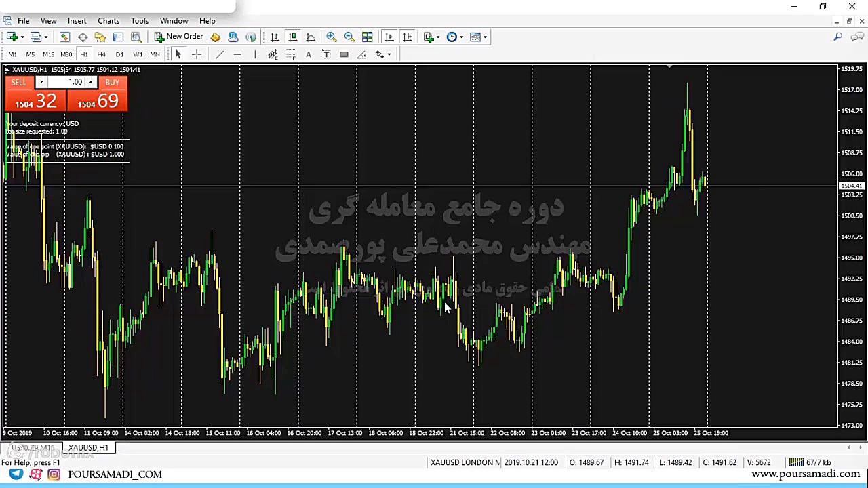868x488 pixels.
Task: Select the Vertical Line tool
Action: (x=255, y=54)
